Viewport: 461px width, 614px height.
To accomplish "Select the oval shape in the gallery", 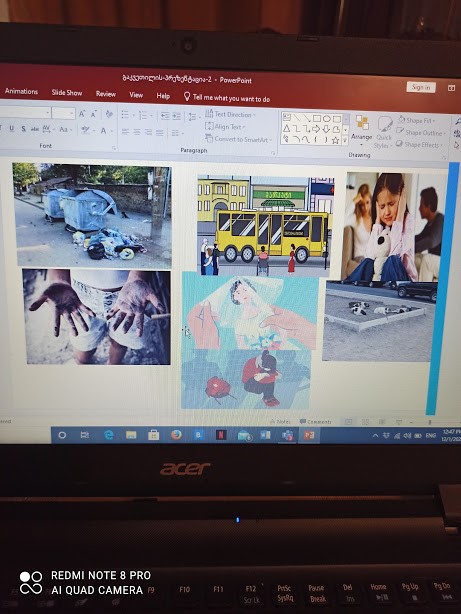I will (327, 119).
